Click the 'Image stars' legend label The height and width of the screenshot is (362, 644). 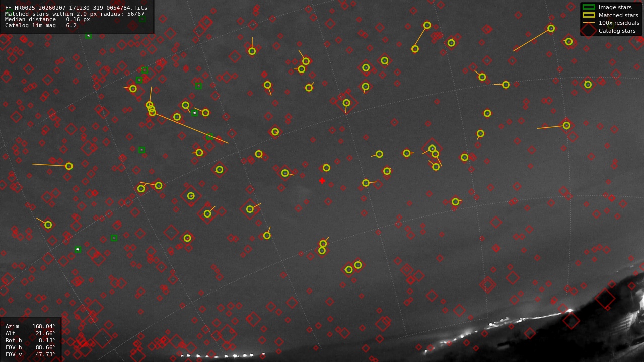pos(615,7)
